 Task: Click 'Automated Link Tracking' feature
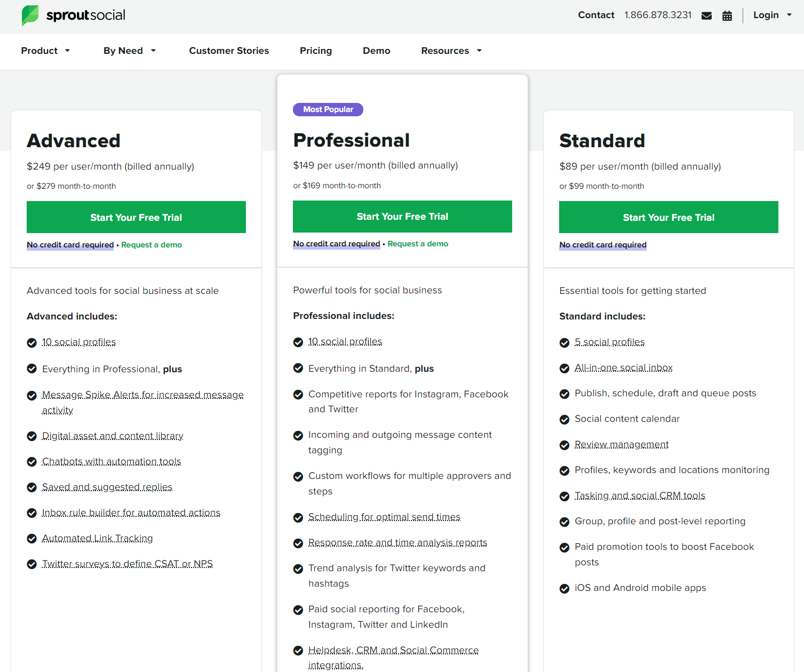tap(98, 538)
